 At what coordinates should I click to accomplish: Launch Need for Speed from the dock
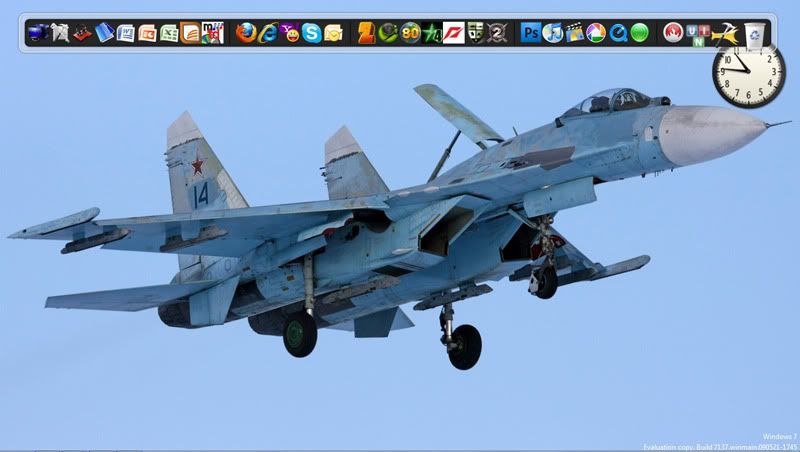[x=454, y=33]
